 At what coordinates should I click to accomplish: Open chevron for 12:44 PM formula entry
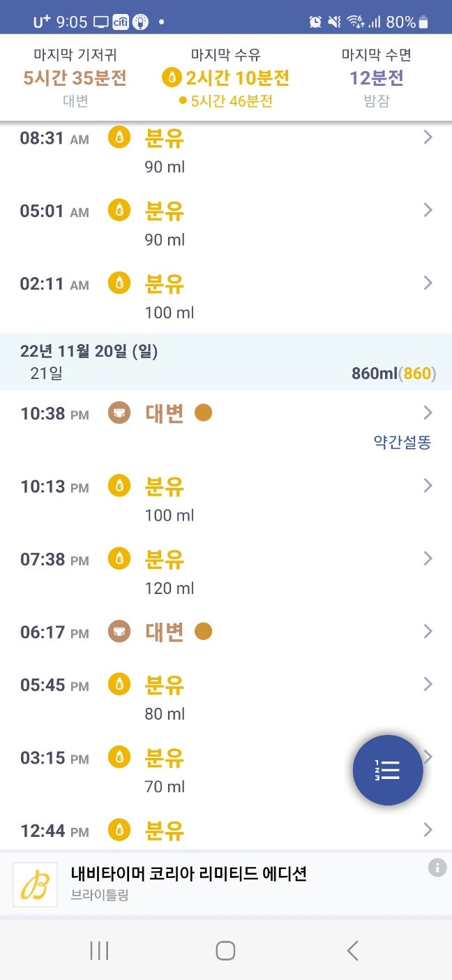pos(428,829)
